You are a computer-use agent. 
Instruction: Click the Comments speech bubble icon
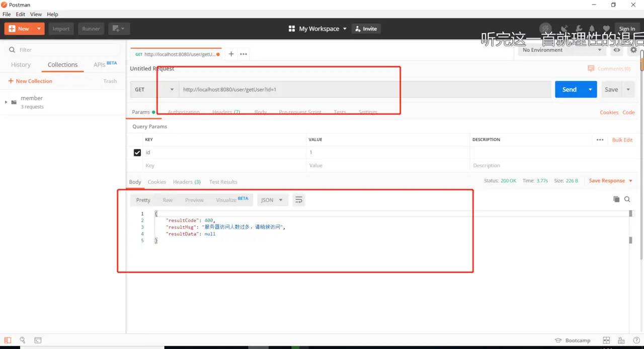click(591, 68)
